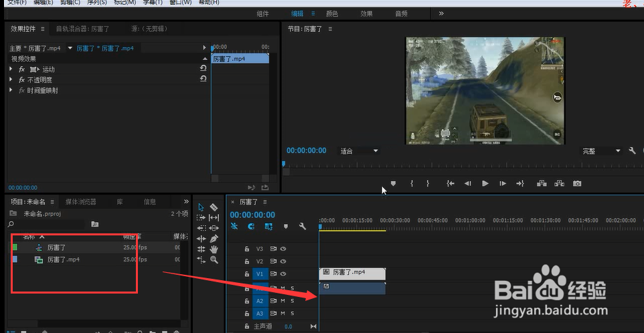Switch to the 颜色 workspace
This screenshot has height=333, width=644.
click(x=332, y=13)
